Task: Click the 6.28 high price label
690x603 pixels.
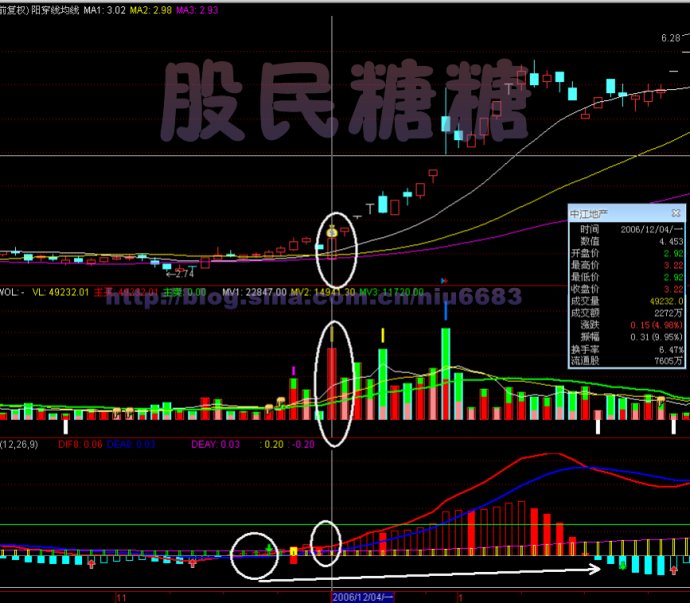Action: click(x=671, y=38)
